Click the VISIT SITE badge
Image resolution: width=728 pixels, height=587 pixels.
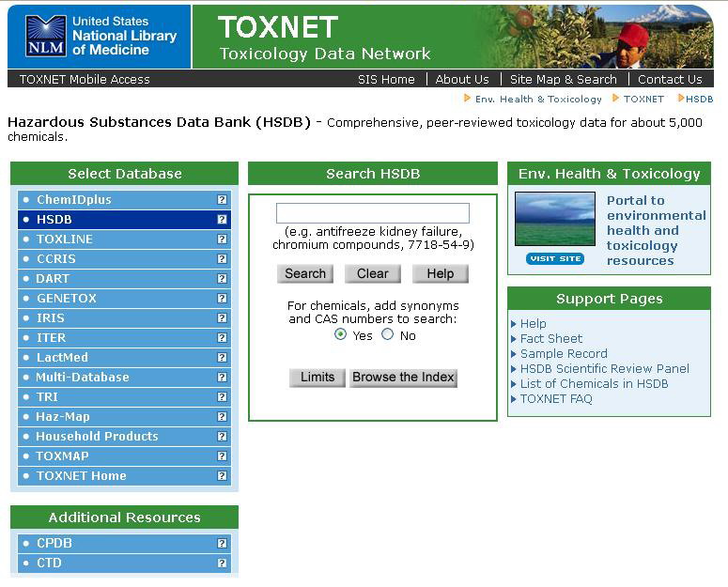(555, 258)
